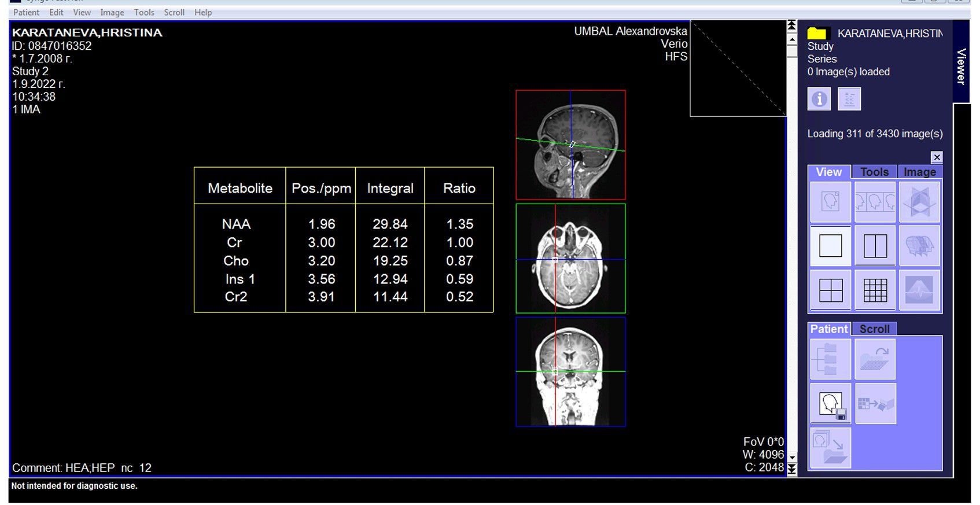Switch to the Tools tab
The height and width of the screenshot is (505, 980).
click(874, 172)
